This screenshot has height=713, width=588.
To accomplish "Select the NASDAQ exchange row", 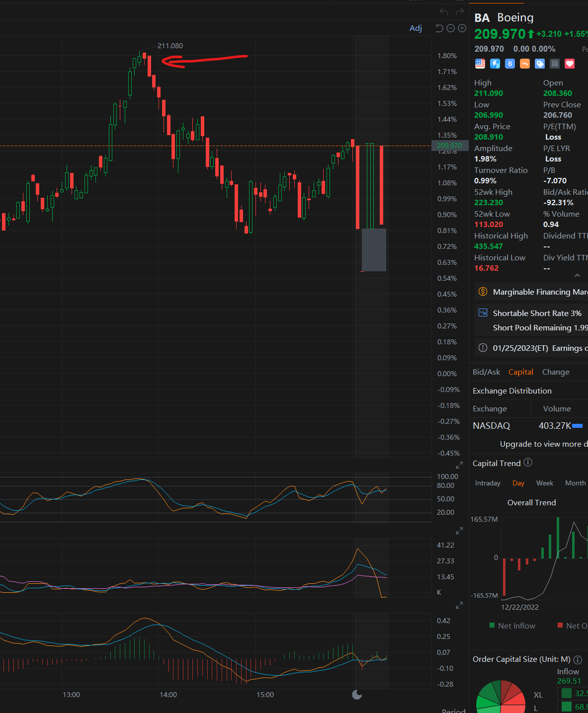I will tap(529, 426).
